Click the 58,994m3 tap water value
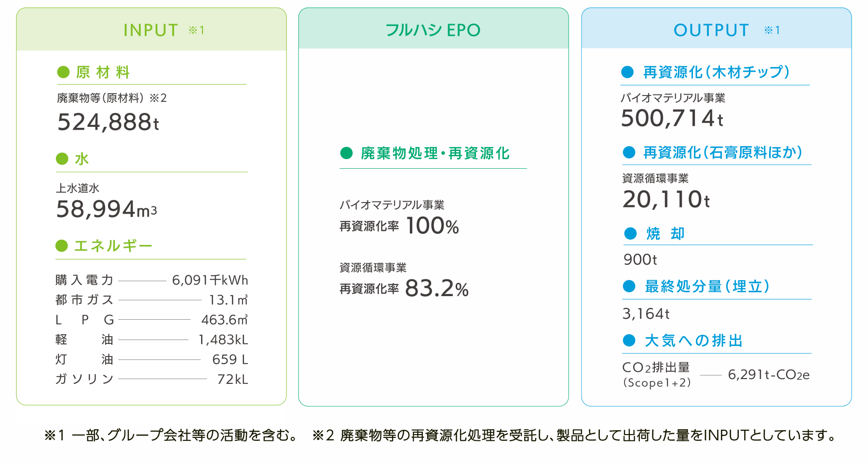The image size is (868, 463). click(x=107, y=209)
